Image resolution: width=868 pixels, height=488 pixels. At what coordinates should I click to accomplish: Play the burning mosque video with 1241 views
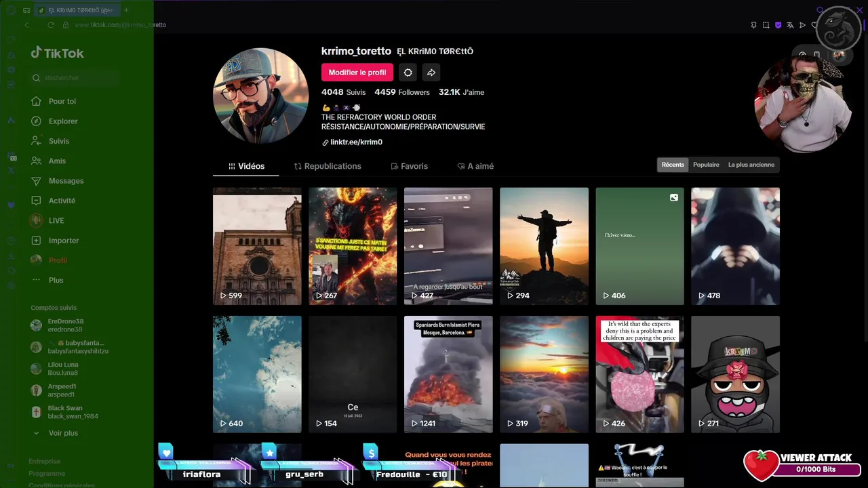[x=448, y=374]
